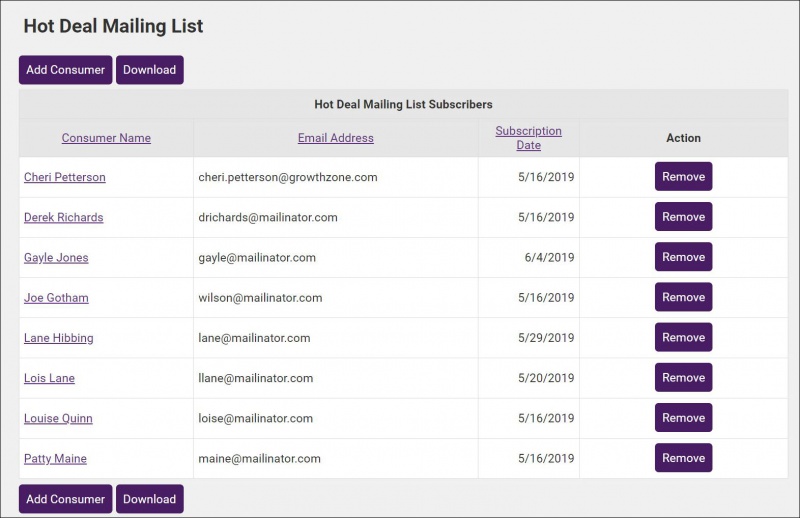View the Lois Lane consumer link
This screenshot has width=800, height=518.
pyautogui.click(x=49, y=378)
